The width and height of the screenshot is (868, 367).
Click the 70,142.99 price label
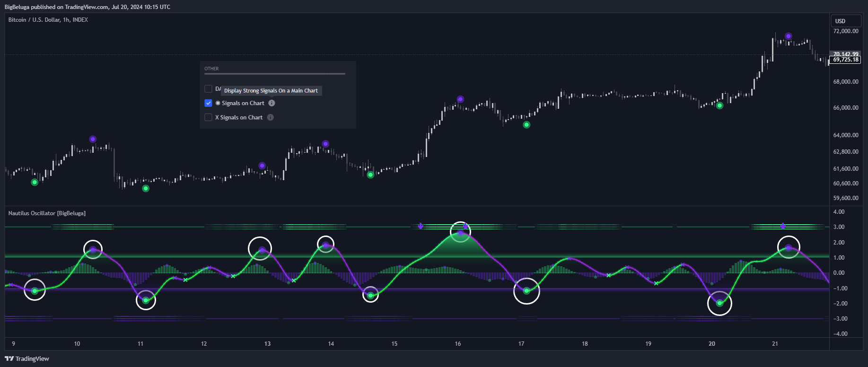pyautogui.click(x=846, y=54)
